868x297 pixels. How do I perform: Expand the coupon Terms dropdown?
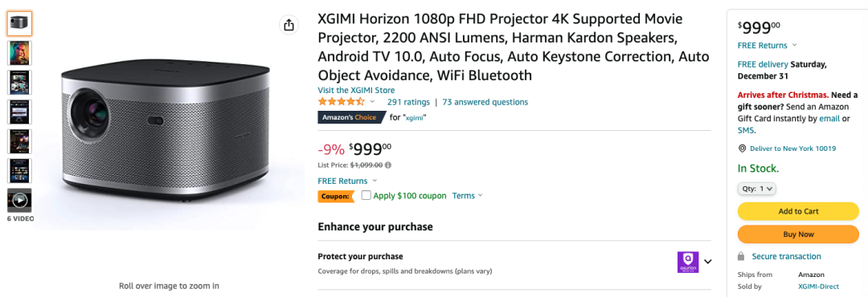467,196
